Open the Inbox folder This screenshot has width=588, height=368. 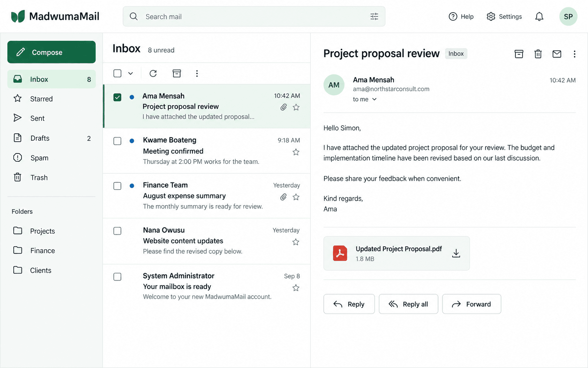[x=52, y=79]
